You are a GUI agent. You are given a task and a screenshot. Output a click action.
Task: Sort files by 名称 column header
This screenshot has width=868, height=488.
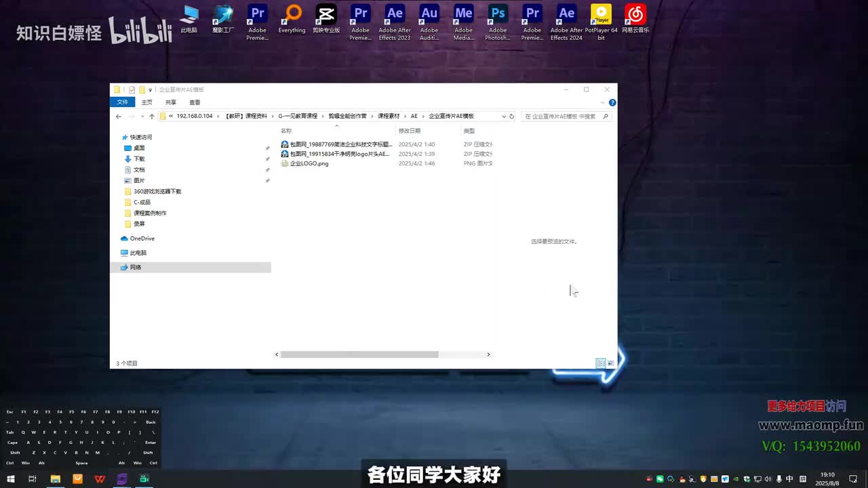(286, 131)
